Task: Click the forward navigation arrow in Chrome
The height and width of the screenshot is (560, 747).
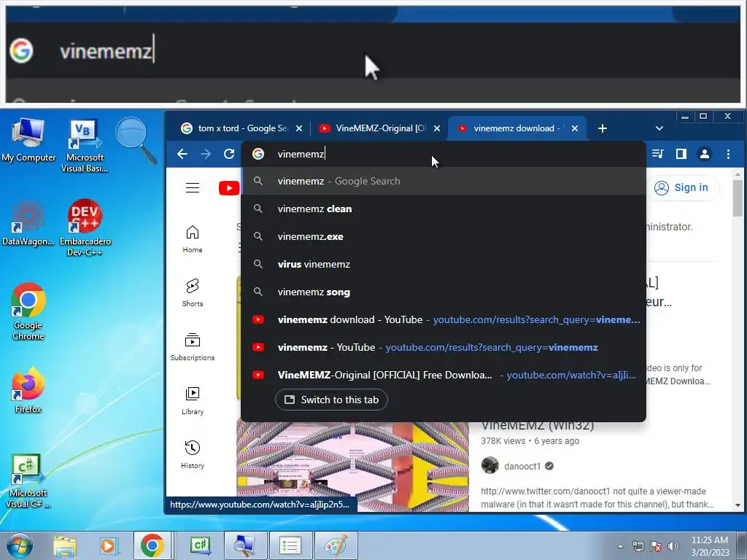Action: (205, 154)
